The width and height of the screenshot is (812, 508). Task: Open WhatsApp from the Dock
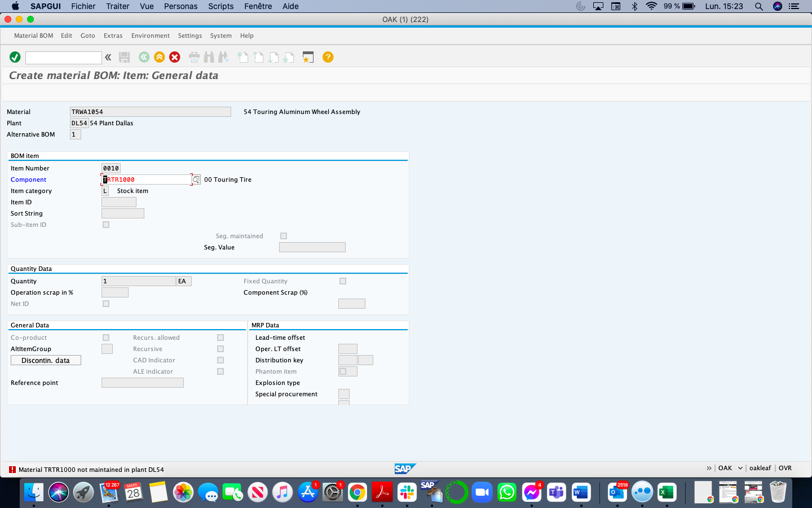pyautogui.click(x=507, y=492)
